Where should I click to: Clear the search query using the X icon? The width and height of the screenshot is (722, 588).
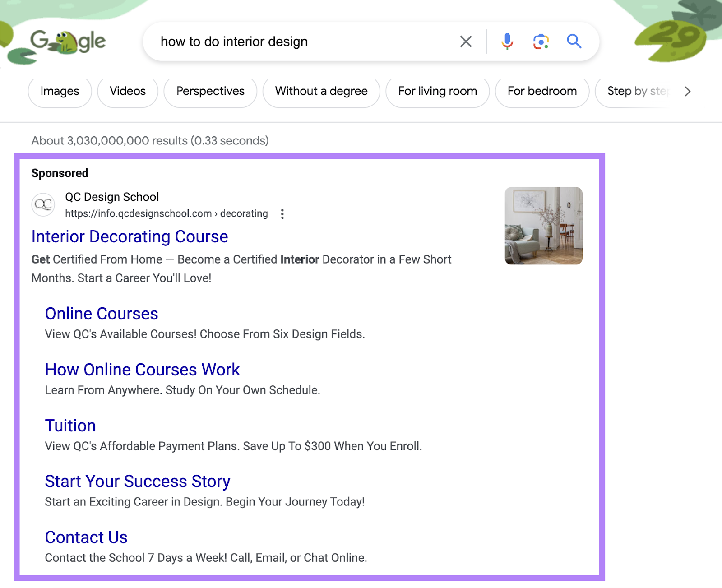point(465,42)
